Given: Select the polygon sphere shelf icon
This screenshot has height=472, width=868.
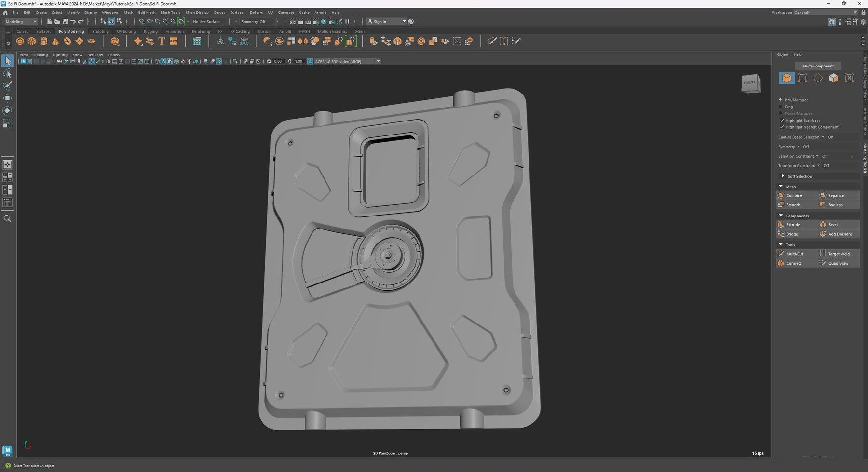Looking at the screenshot, I should click(x=20, y=41).
